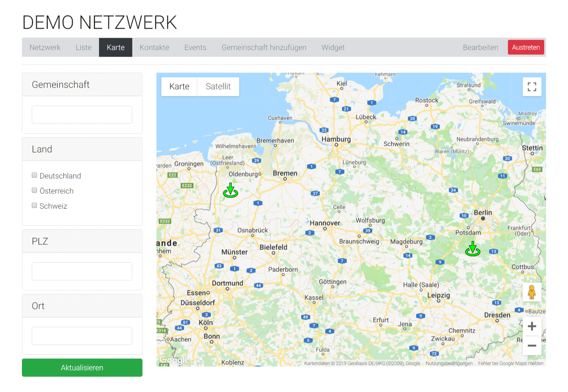
Task: Open the Events tab
Action: tap(195, 47)
